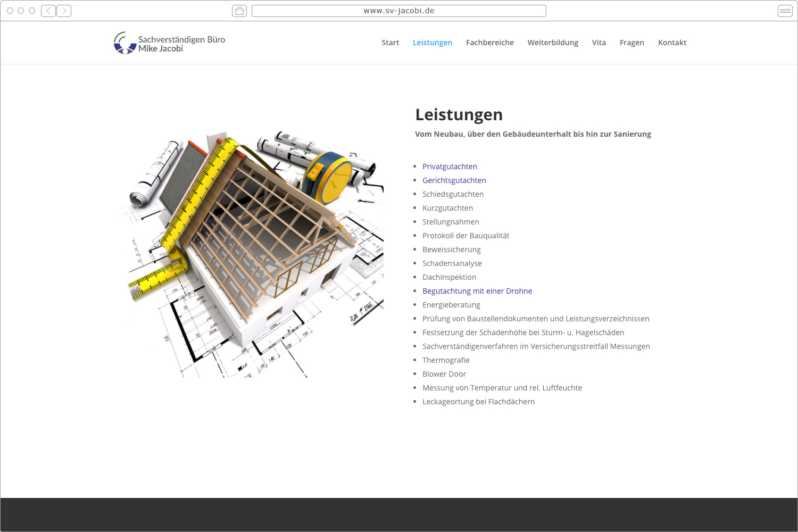The height and width of the screenshot is (532, 798).
Task: Open the Weiterbildung navigation item
Action: [553, 43]
